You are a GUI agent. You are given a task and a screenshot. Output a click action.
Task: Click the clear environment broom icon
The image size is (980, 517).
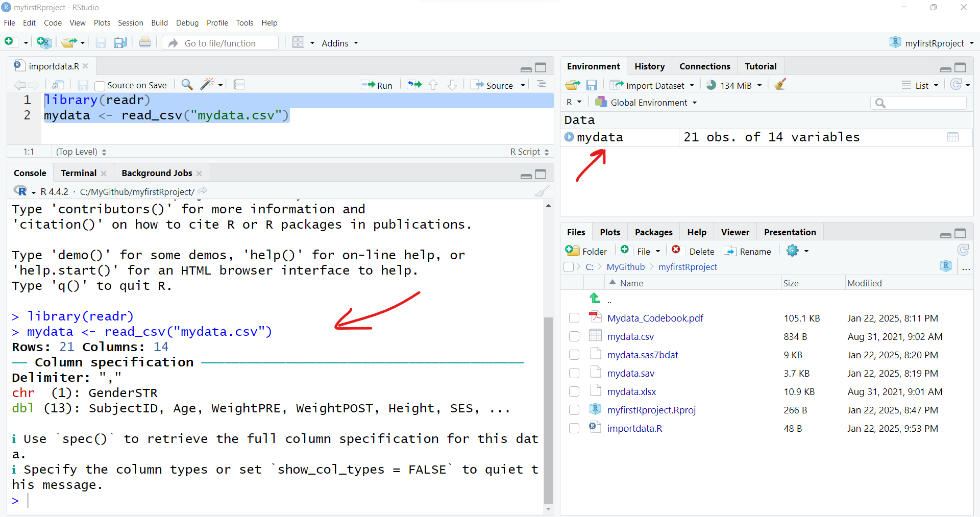click(780, 84)
